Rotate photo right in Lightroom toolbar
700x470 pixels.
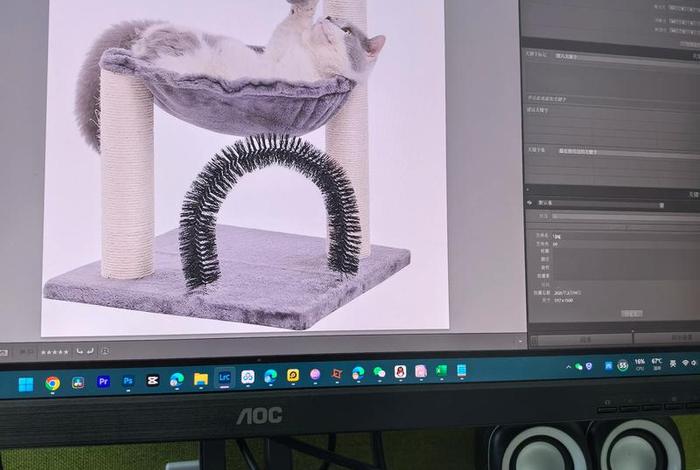(90, 351)
